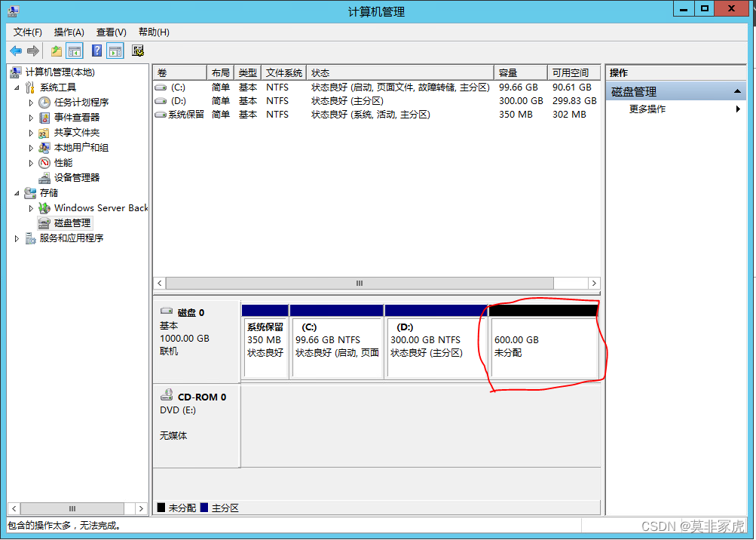Click the (C:) volume drive icon in list
756x540 pixels.
point(160,87)
